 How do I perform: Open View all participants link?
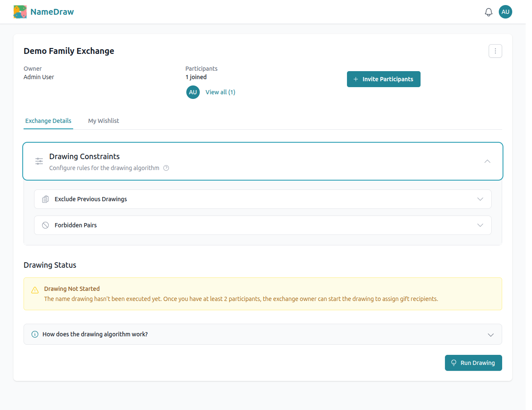(x=220, y=92)
